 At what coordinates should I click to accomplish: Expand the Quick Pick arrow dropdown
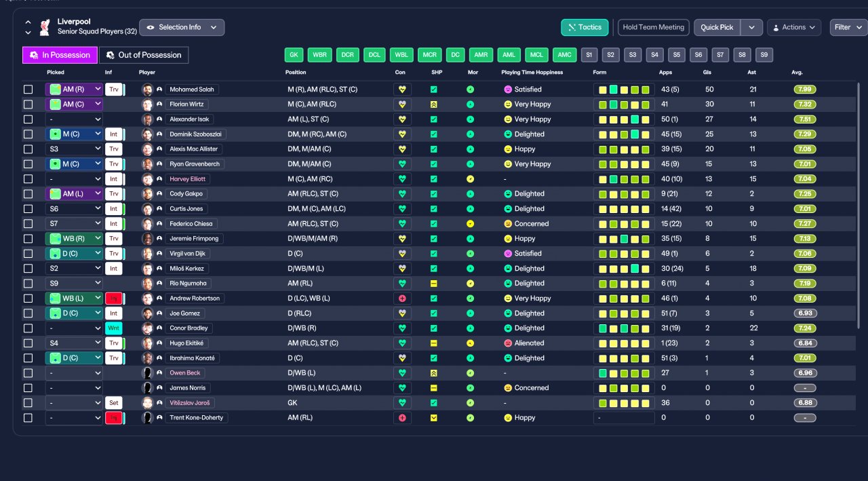[x=751, y=27]
